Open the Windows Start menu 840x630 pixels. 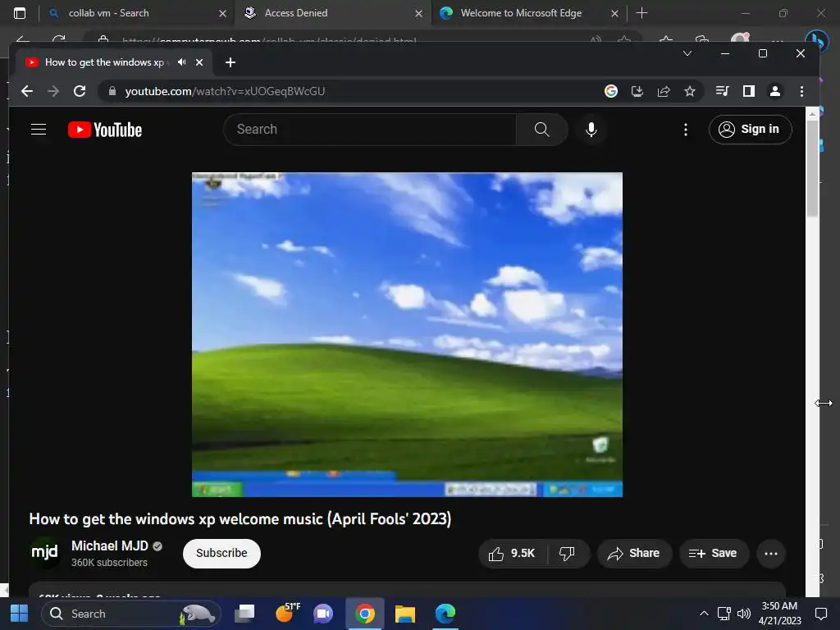click(20, 614)
